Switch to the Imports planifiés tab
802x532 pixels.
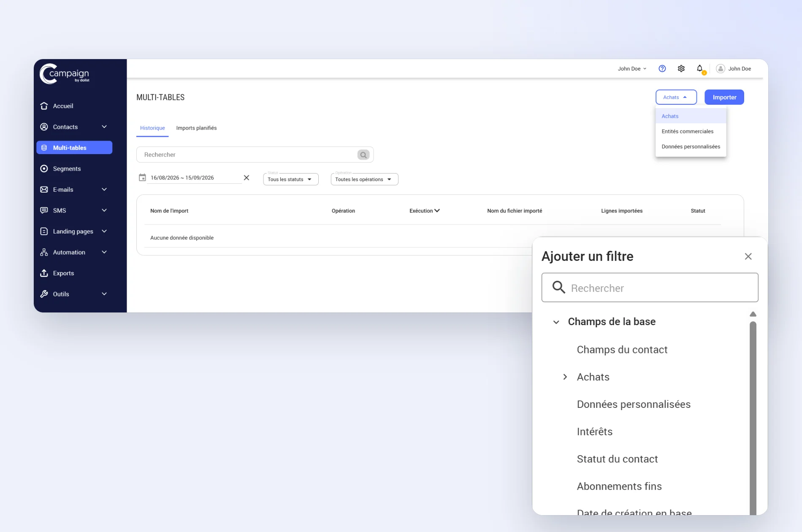[x=196, y=128]
